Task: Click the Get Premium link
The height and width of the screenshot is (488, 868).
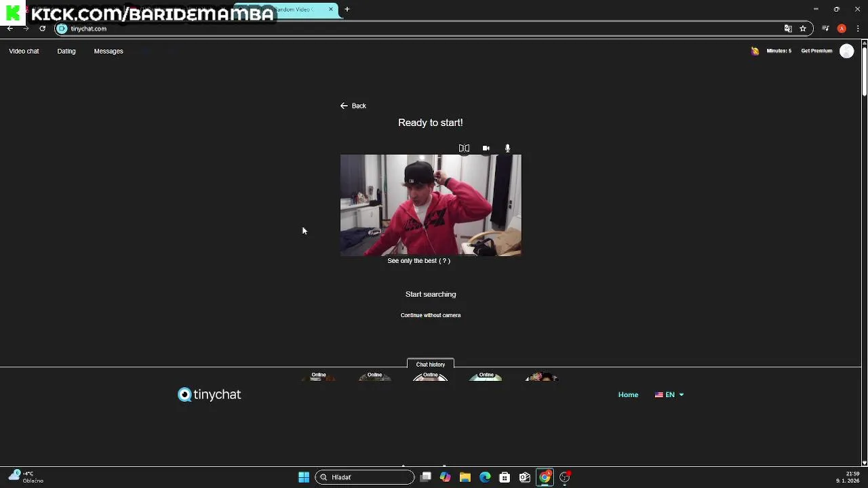Action: click(816, 51)
